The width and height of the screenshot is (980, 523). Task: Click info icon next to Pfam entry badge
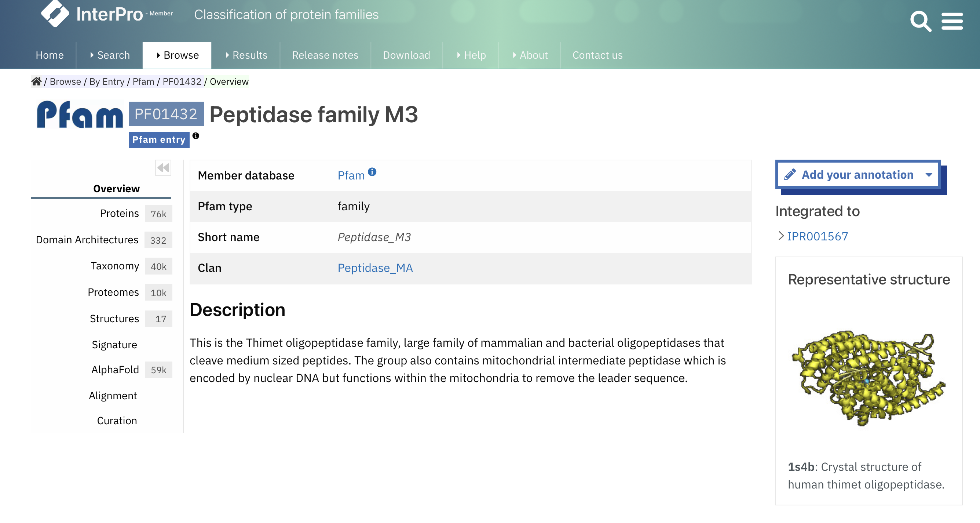click(x=195, y=136)
